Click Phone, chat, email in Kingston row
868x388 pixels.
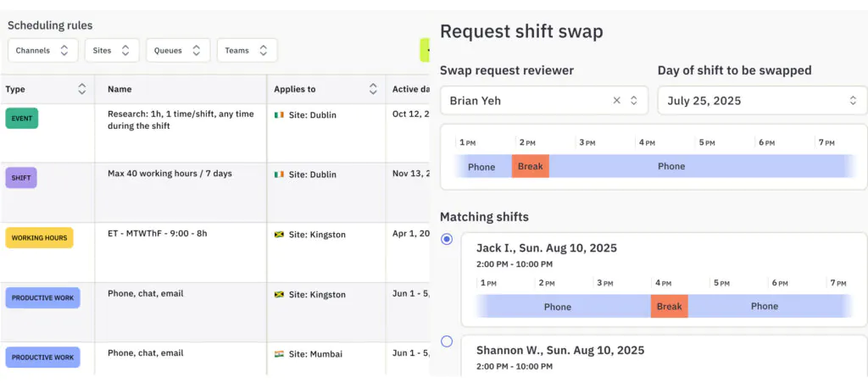click(146, 293)
